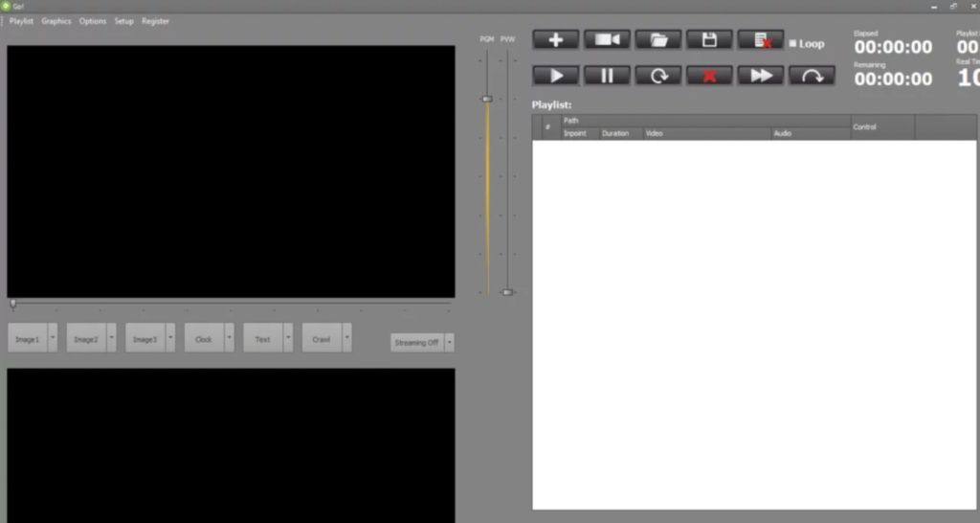Click the curved arrow jump button
The width and height of the screenshot is (980, 523).
[x=812, y=76]
